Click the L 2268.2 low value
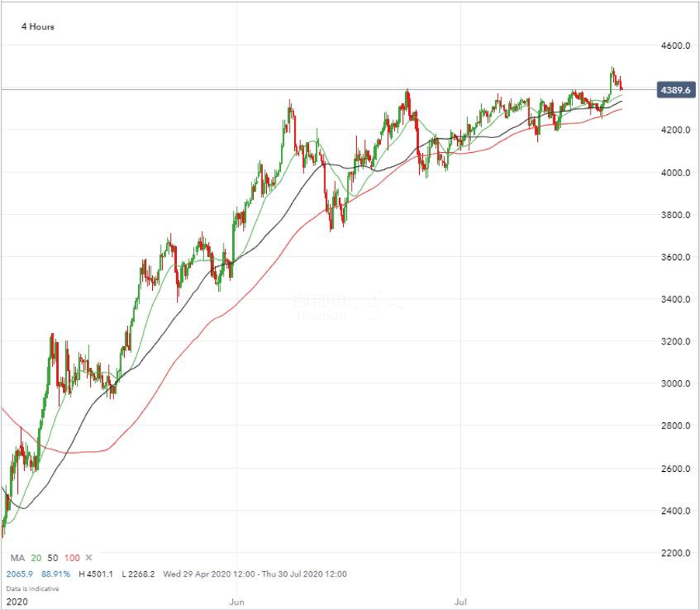This screenshot has height=610, width=700. pyautogui.click(x=140, y=574)
